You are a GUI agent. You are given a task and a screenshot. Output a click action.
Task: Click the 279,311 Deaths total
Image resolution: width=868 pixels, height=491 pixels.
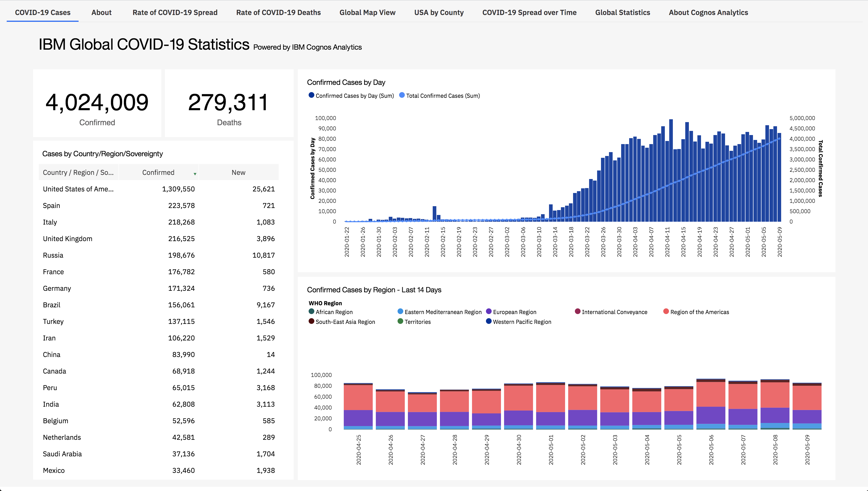coord(228,102)
